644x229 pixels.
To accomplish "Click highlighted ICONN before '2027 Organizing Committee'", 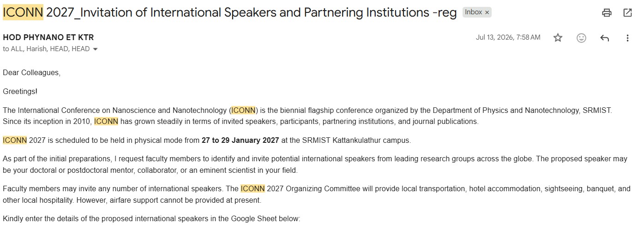I will tap(253, 188).
